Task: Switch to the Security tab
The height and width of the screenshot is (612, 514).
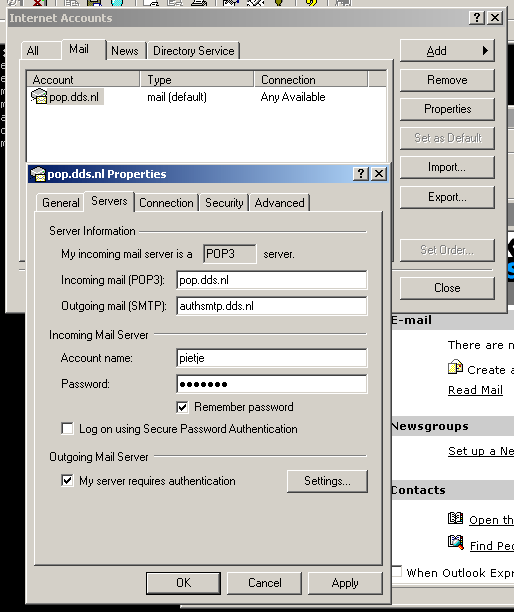Action: pos(224,203)
